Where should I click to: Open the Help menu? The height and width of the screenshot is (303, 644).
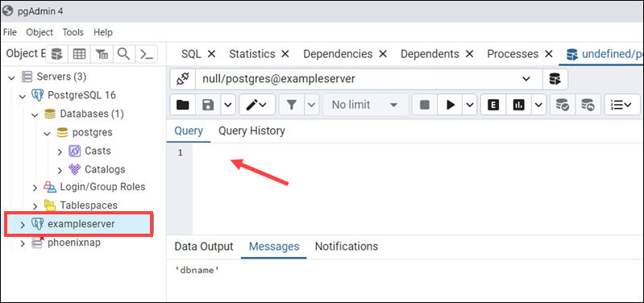103,32
